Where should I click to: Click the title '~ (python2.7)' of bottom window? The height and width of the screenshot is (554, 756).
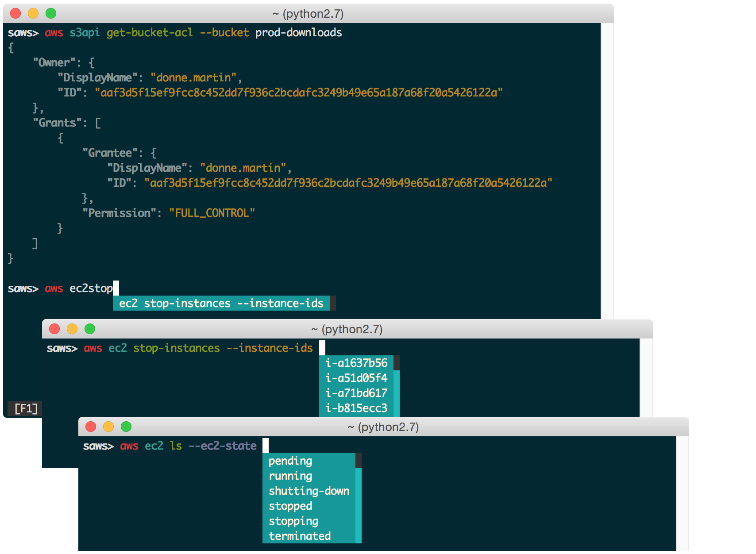[x=383, y=427]
